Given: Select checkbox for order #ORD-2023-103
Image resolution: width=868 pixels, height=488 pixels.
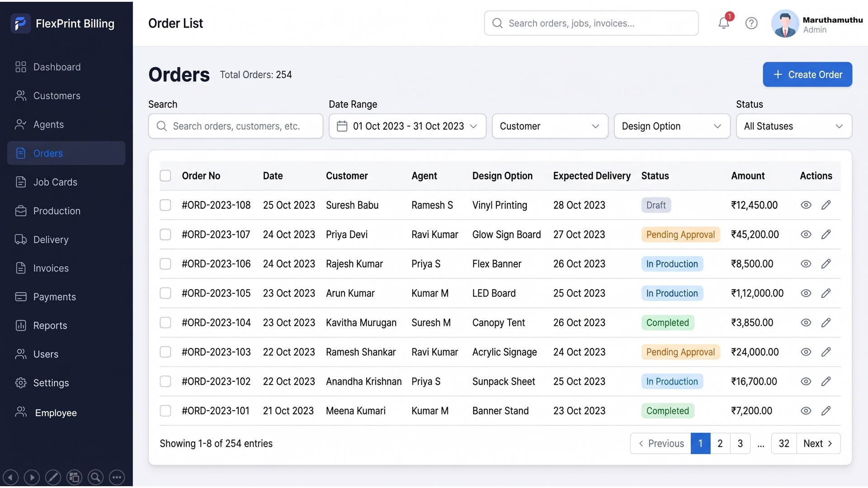Looking at the screenshot, I should [x=165, y=352].
